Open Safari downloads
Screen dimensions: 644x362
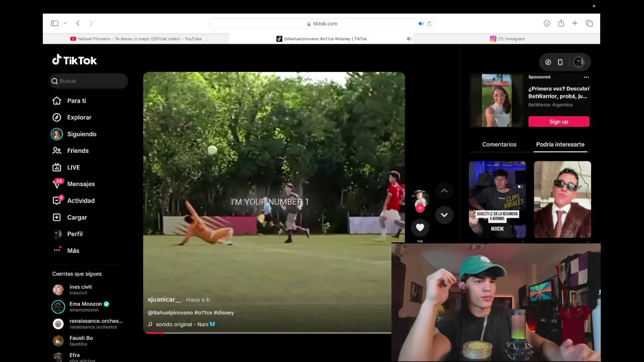pyautogui.click(x=547, y=23)
